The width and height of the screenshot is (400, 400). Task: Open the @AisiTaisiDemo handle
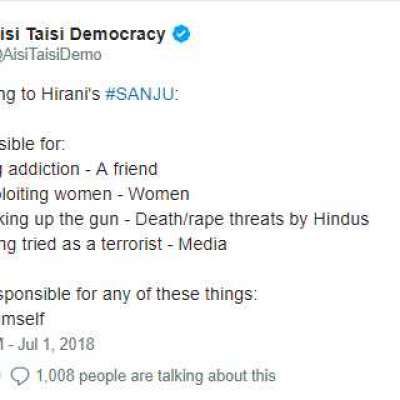pyautogui.click(x=51, y=54)
